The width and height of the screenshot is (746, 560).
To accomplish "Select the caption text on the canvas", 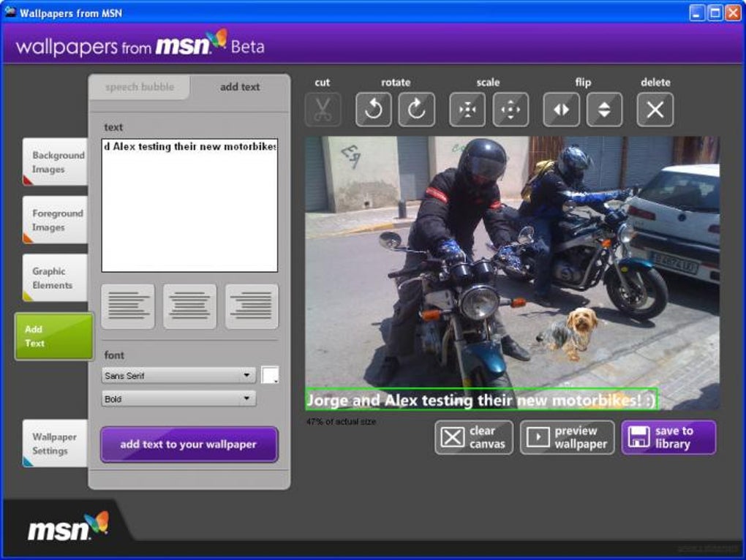I will 481,400.
